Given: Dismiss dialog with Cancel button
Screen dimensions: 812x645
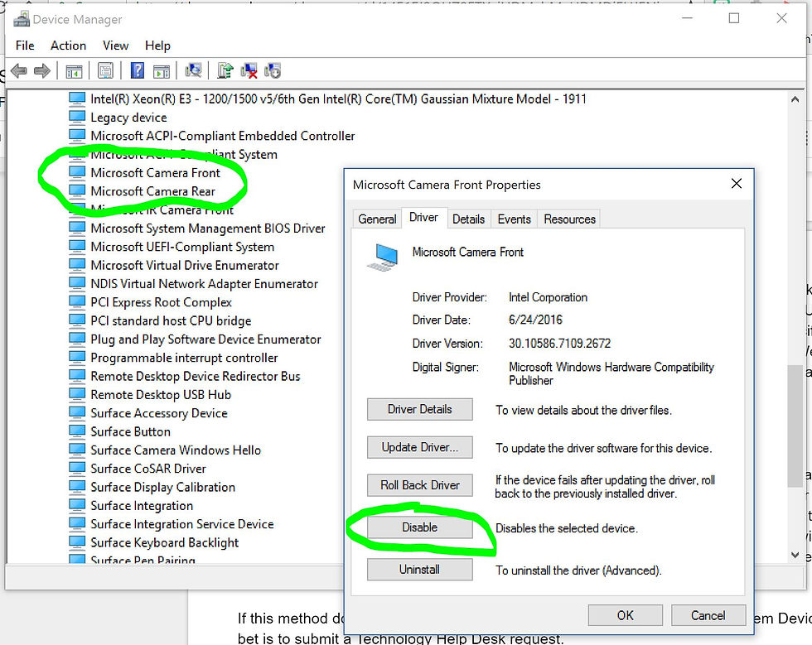Looking at the screenshot, I should [708, 615].
